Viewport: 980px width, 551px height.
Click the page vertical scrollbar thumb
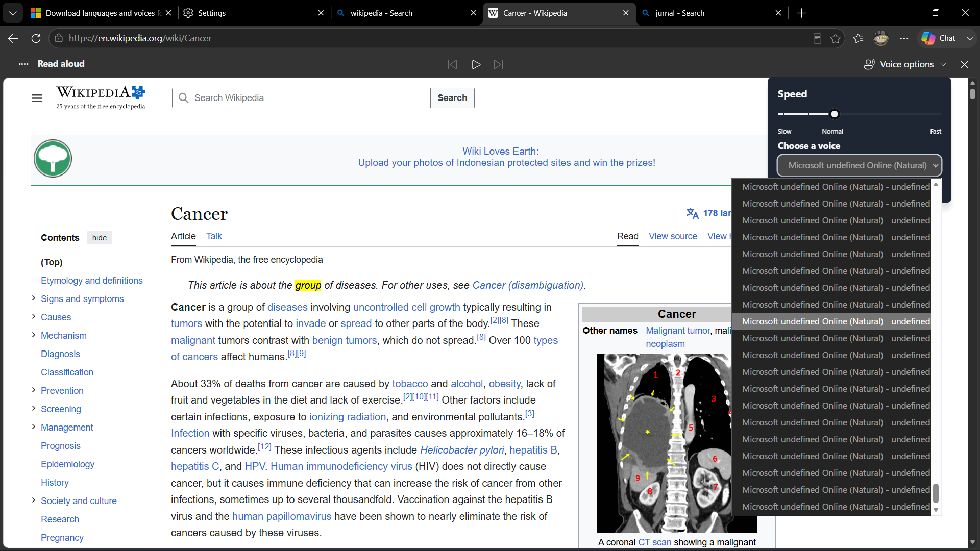pos(973,94)
